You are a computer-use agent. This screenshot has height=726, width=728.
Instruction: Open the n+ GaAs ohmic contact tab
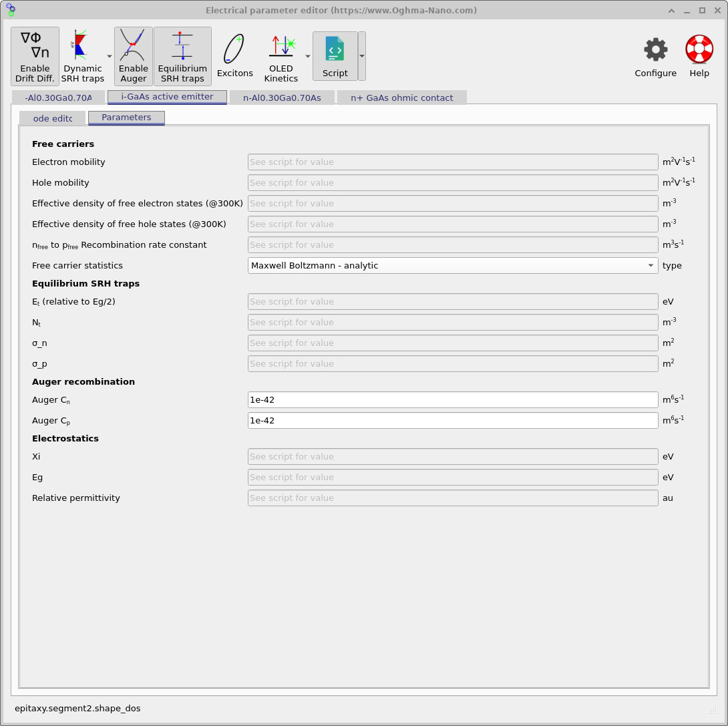coord(401,98)
